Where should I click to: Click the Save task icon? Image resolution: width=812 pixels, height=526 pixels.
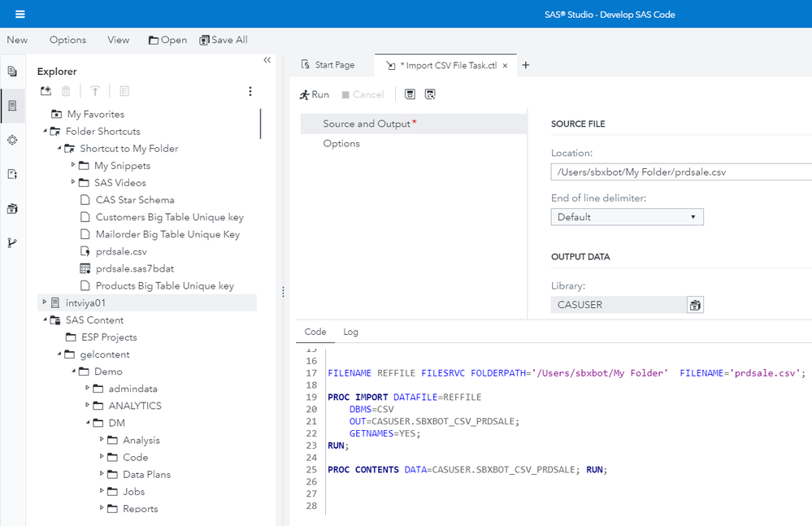pyautogui.click(x=410, y=94)
